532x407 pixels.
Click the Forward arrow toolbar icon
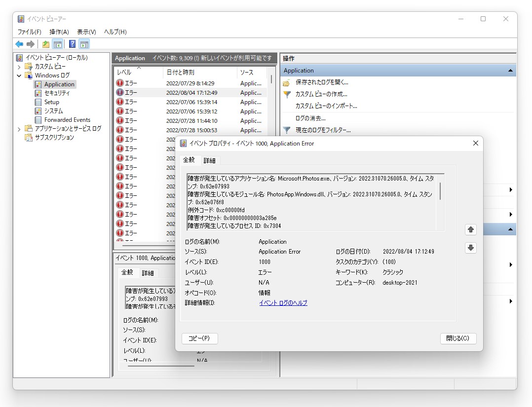pyautogui.click(x=31, y=44)
